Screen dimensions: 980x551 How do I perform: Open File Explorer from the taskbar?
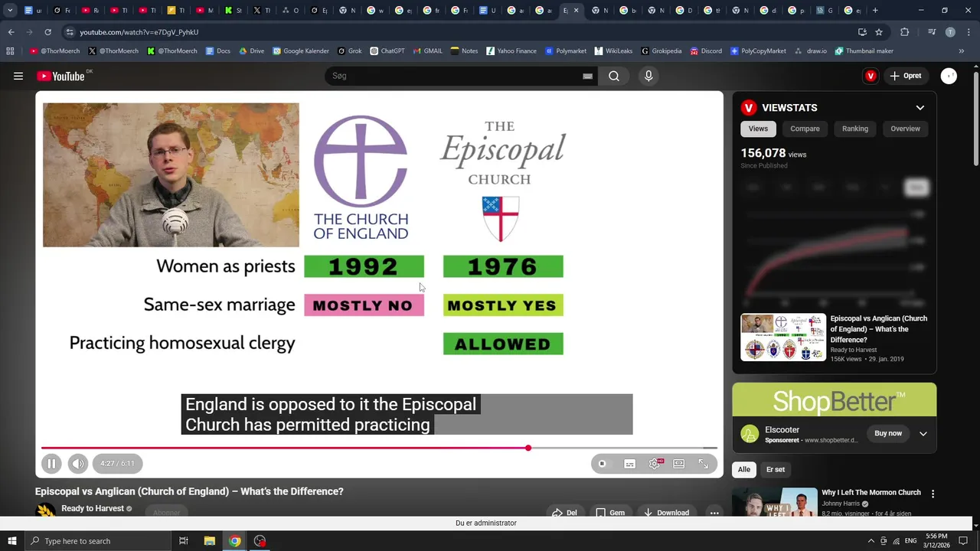tap(209, 541)
